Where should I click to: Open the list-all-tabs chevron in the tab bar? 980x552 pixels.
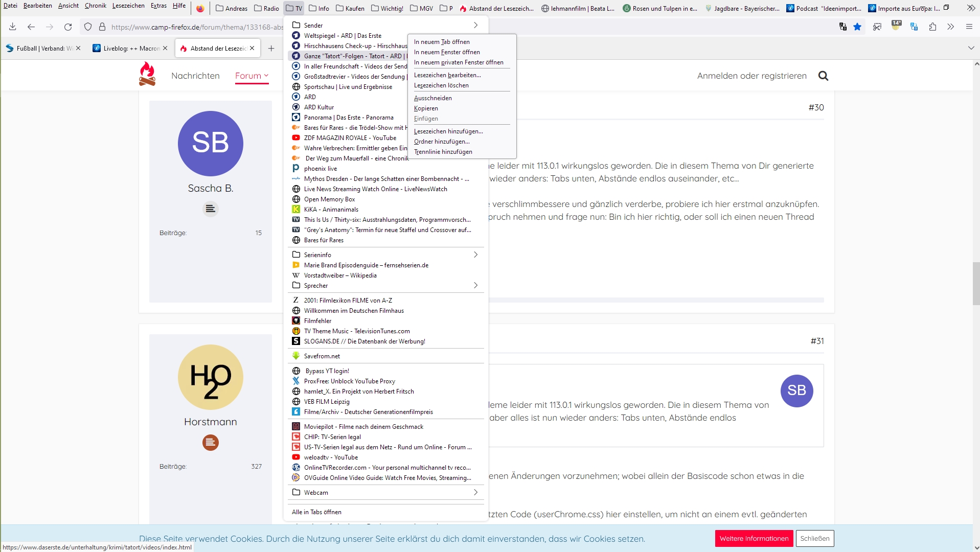coord(971,48)
